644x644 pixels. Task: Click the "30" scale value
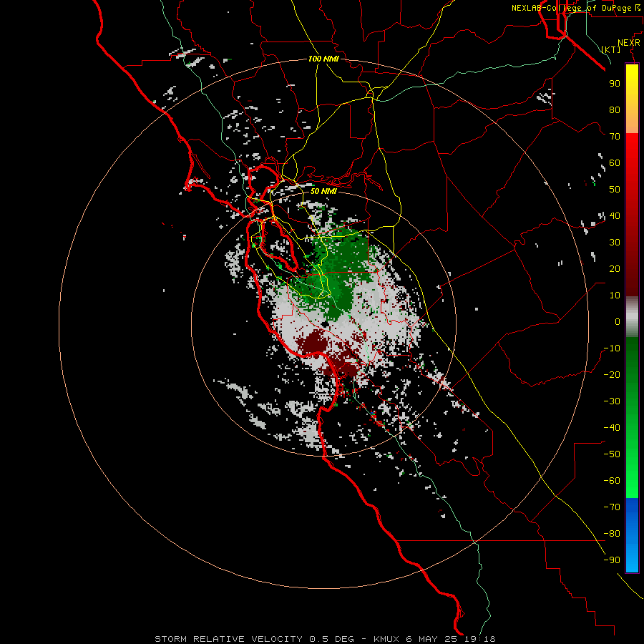pyautogui.click(x=615, y=243)
